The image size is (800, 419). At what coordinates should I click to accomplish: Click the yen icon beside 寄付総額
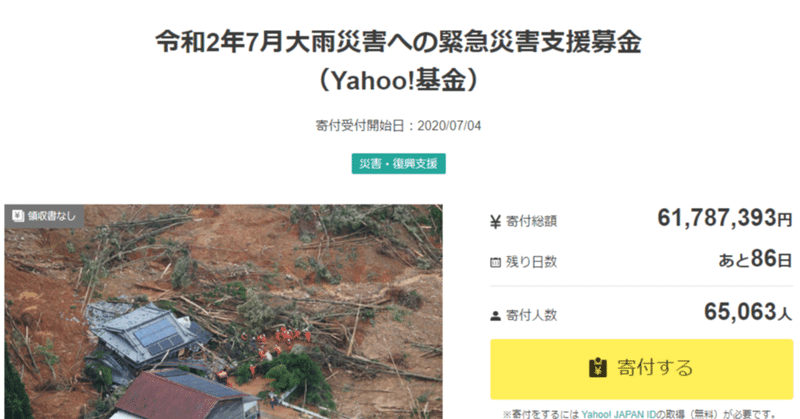pos(495,222)
